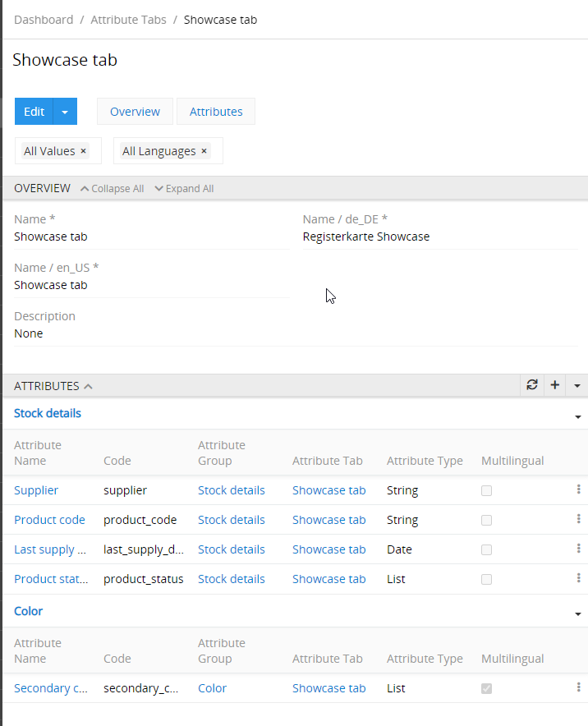The image size is (588, 726).
Task: Click the refresh icon in Attributes panel
Action: [532, 385]
